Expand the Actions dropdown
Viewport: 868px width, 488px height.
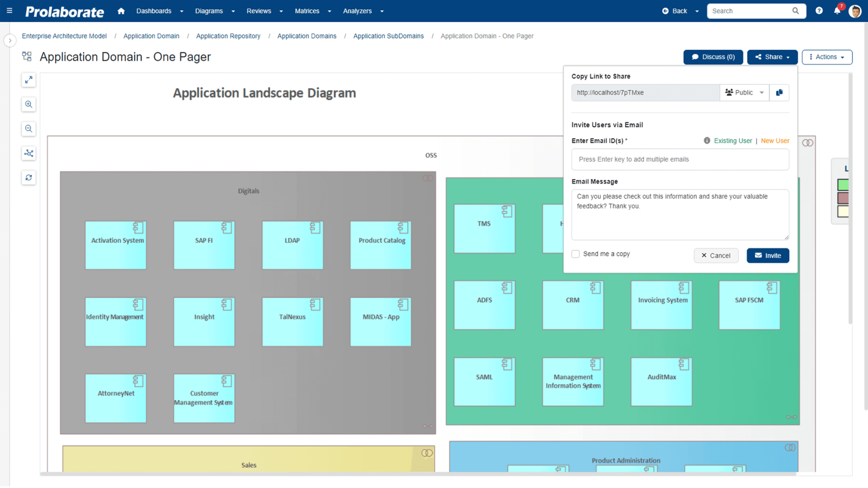point(827,57)
